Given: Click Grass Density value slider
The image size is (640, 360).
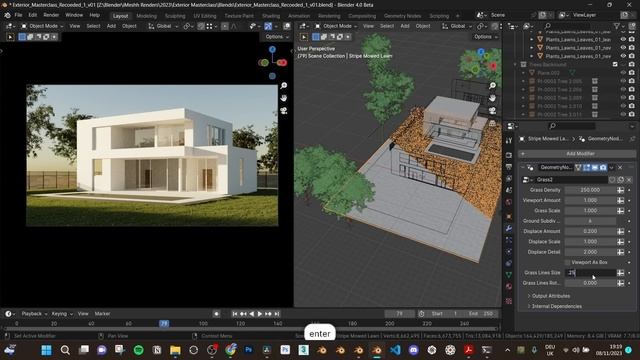Looking at the screenshot, I should 590,190.
